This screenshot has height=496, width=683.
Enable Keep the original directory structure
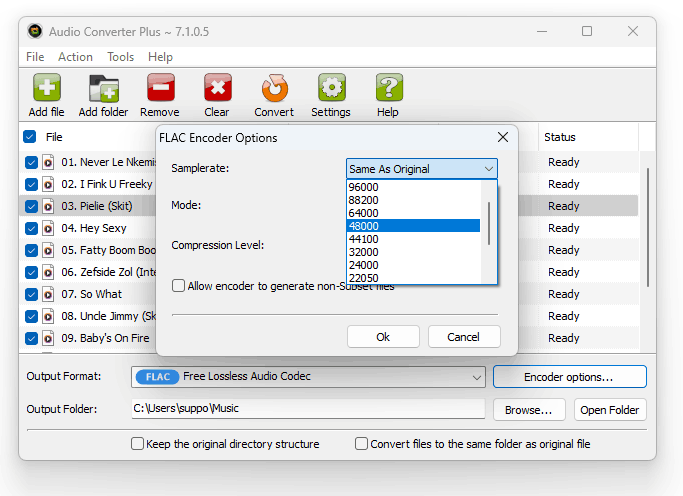(x=137, y=444)
